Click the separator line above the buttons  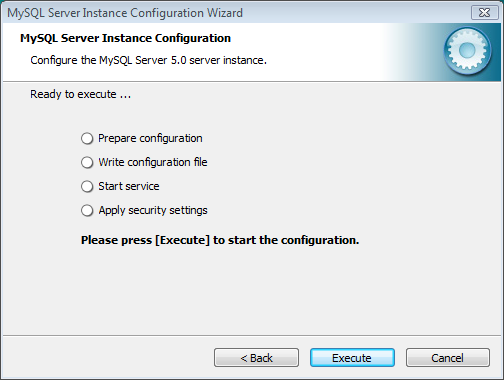[x=252, y=335]
